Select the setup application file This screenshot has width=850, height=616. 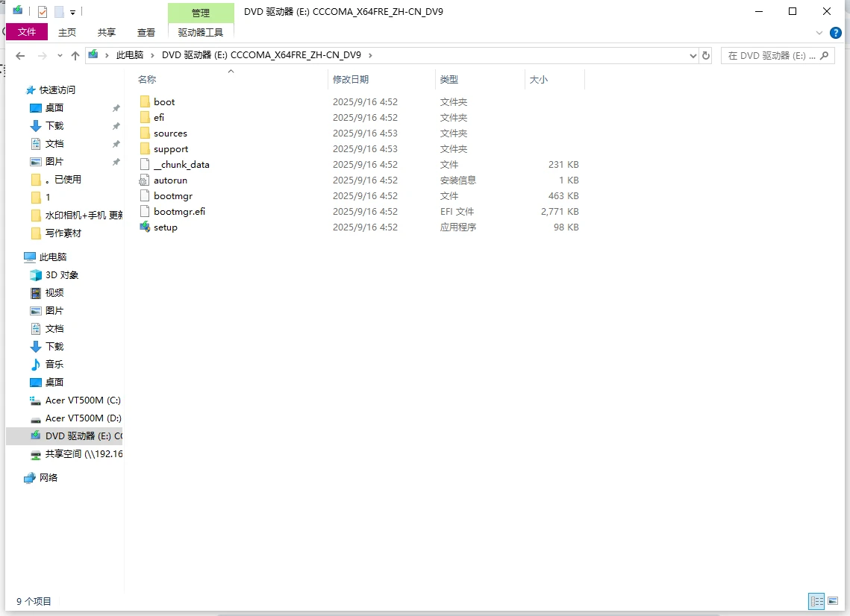pos(163,227)
